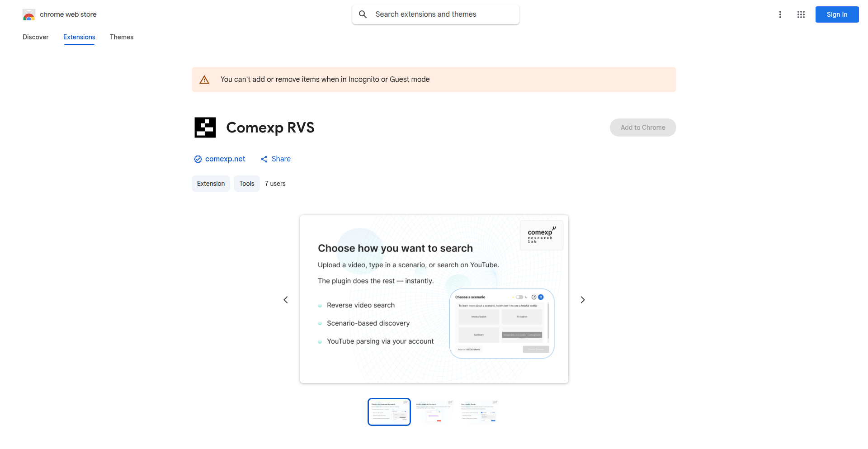Select the second screenshot thumbnail

click(434, 412)
